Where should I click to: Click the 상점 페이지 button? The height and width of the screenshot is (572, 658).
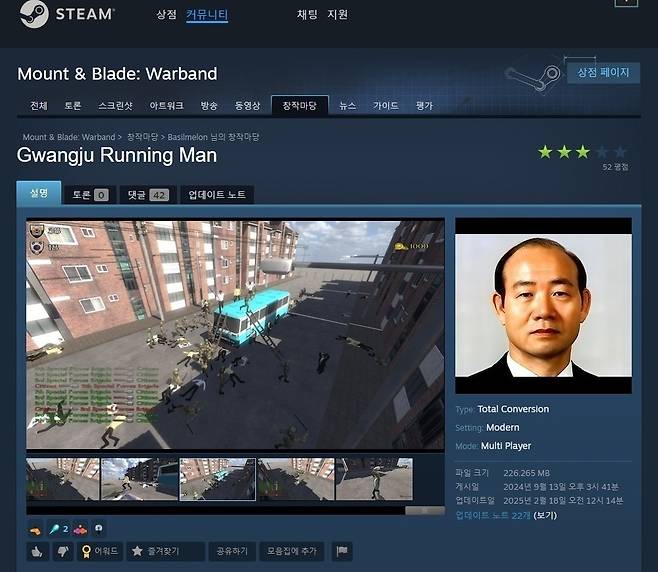(603, 73)
